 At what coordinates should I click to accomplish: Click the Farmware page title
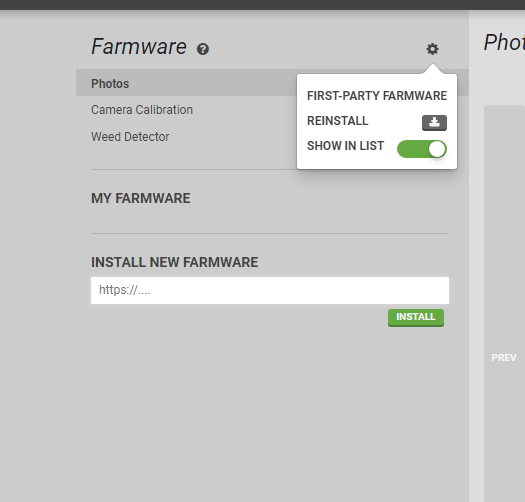(139, 47)
